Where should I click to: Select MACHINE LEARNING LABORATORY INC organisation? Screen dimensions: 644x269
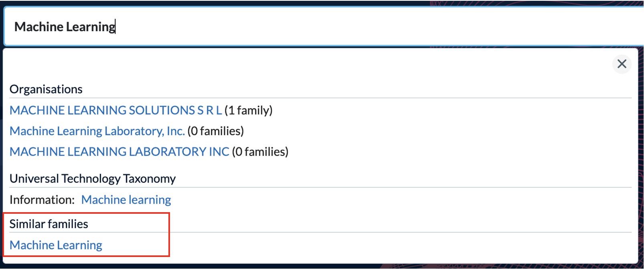[119, 152]
